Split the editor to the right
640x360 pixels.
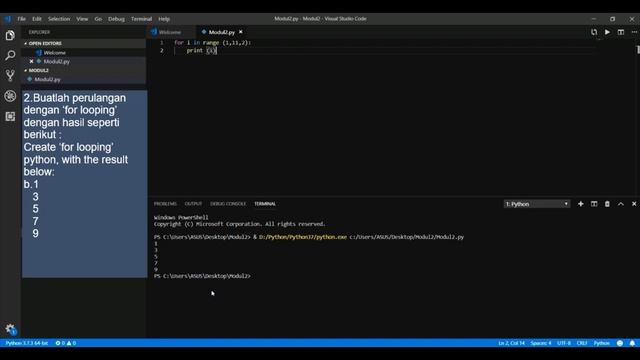point(621,32)
